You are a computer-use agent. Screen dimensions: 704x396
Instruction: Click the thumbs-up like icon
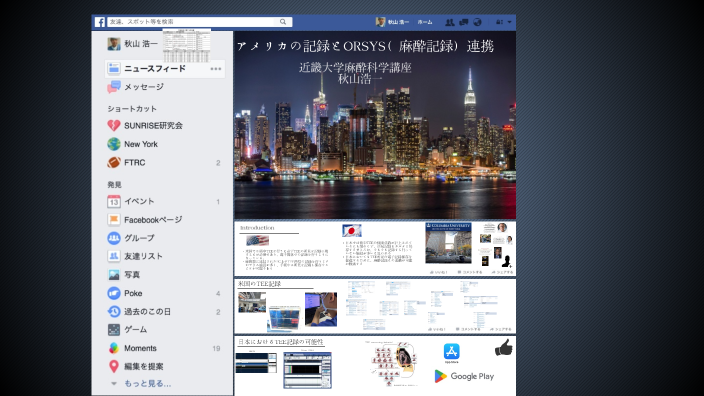point(503,348)
